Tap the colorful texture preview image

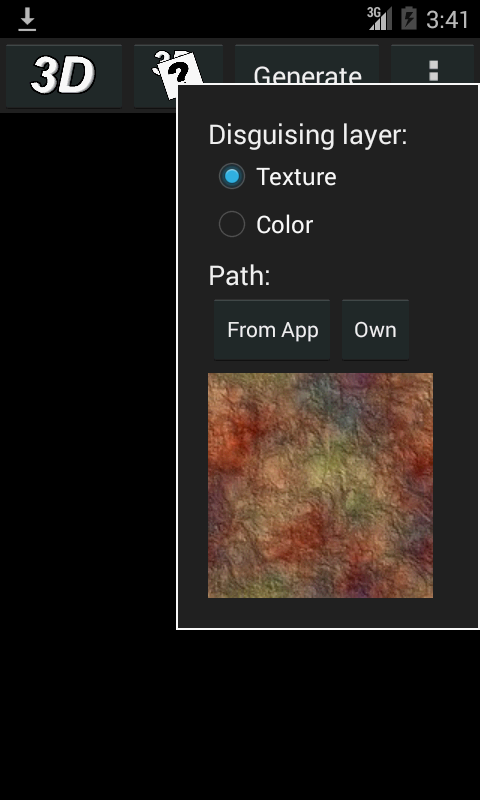pos(320,485)
